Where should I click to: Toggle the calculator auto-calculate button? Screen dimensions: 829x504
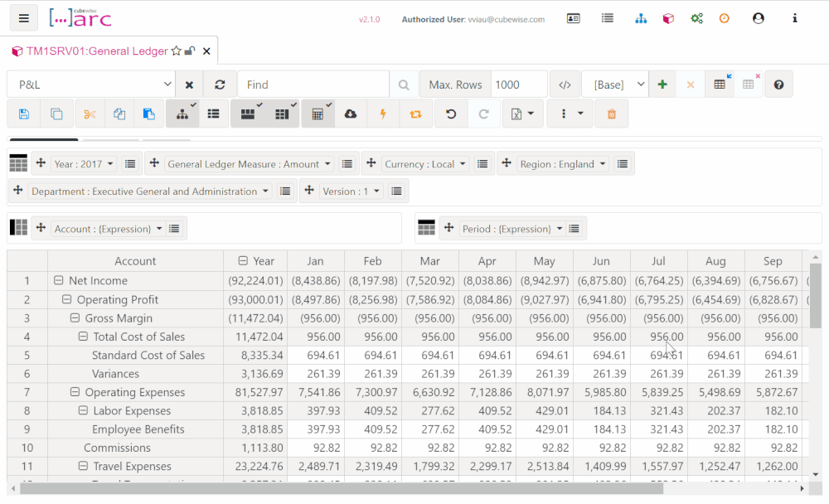318,114
